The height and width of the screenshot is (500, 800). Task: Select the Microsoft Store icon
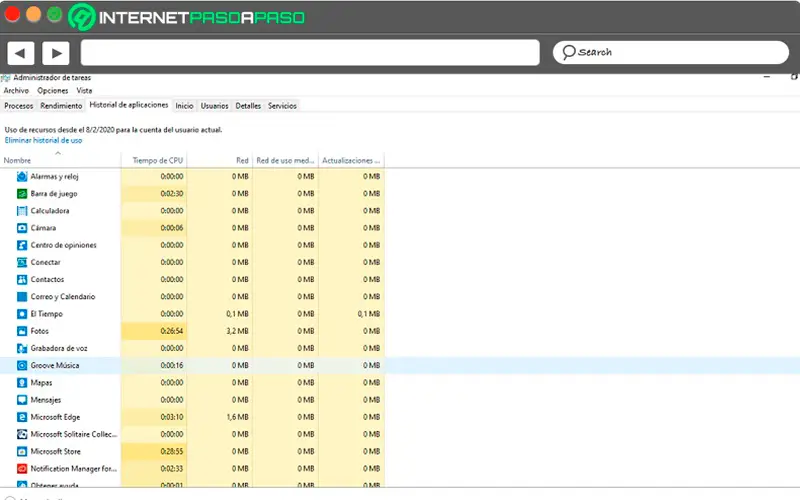[22, 451]
